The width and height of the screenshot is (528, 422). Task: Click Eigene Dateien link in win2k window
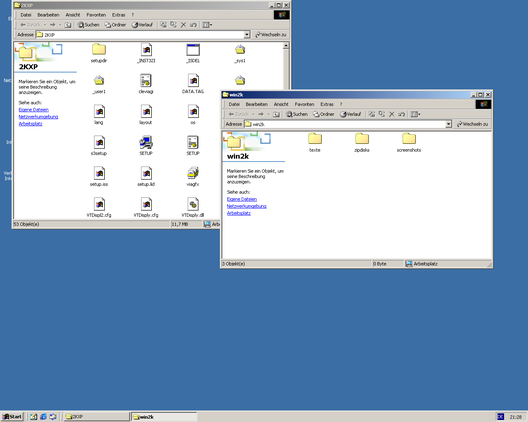click(x=242, y=199)
